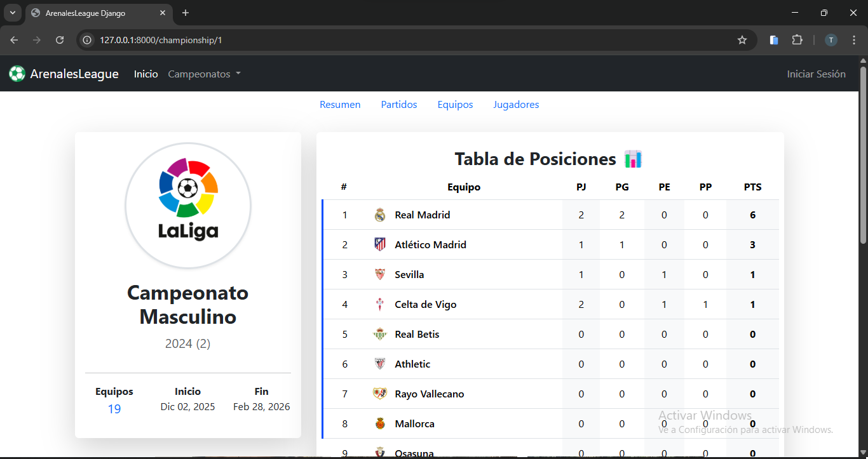Click the Sevilla team crest
Screen dimensions: 868x459
pos(380,275)
